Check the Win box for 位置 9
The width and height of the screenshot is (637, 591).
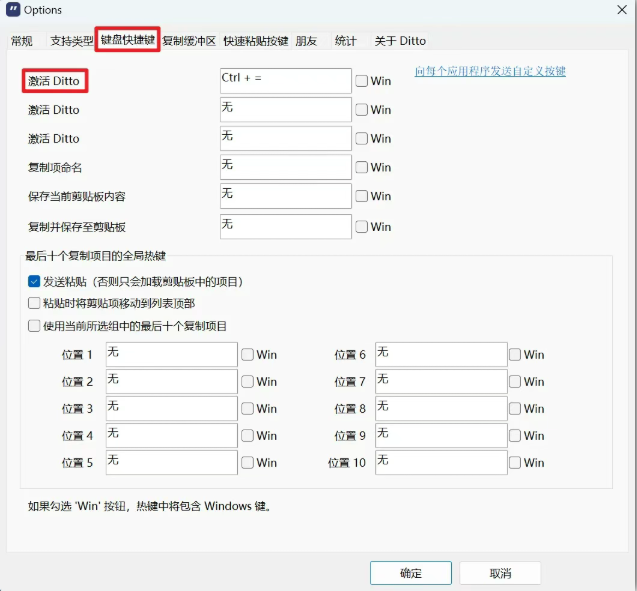point(515,435)
